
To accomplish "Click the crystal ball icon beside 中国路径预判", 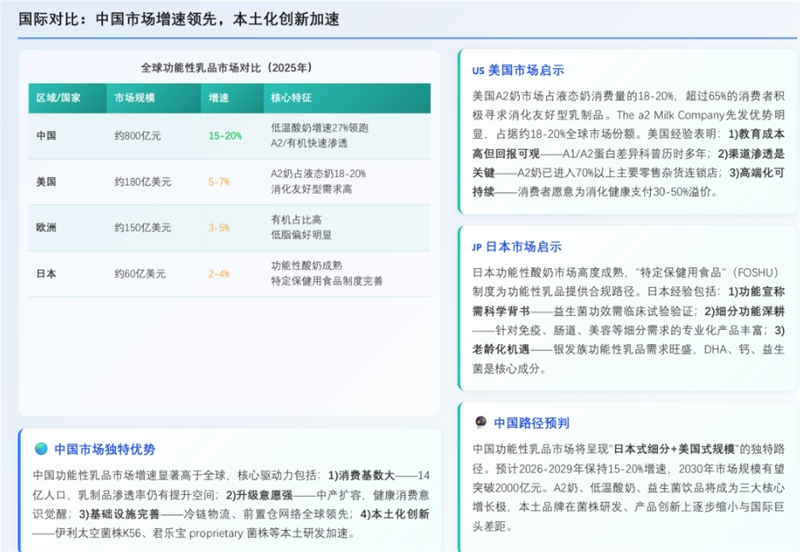I will point(481,422).
